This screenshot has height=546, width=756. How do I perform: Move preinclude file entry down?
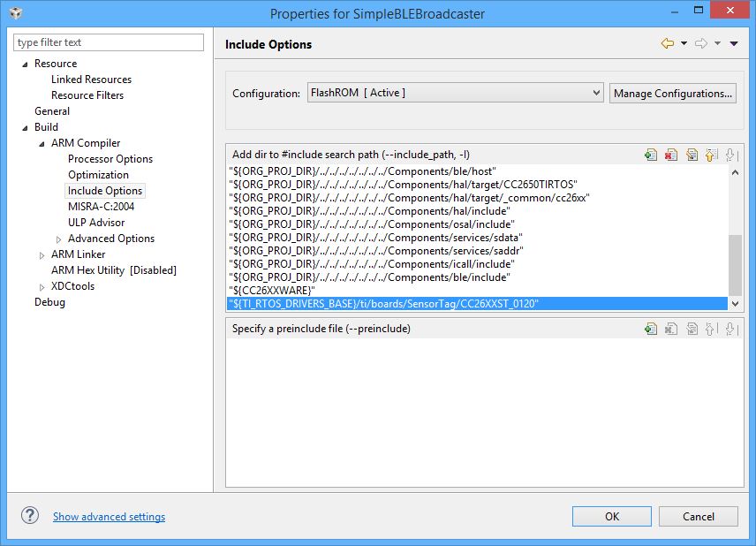730,329
